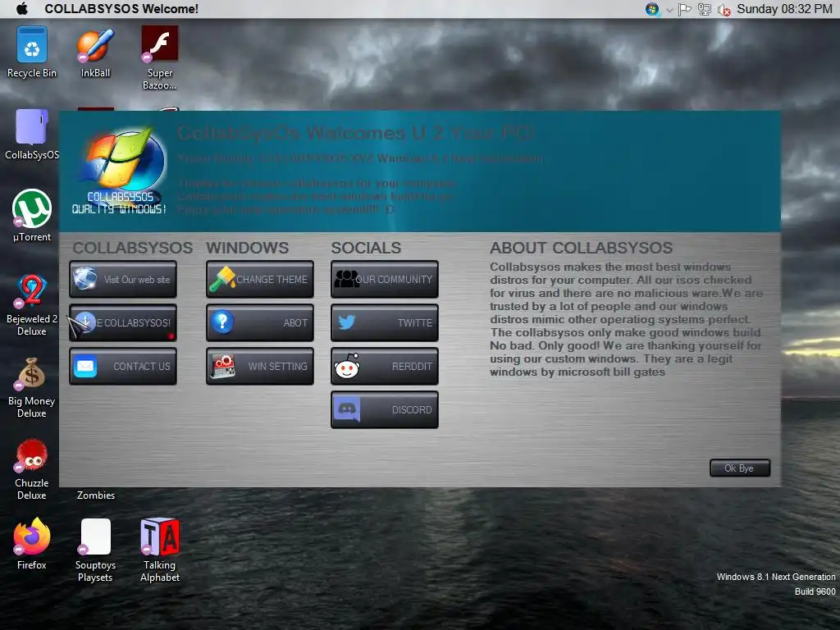Select the CollabSysOS folder icon on desktop
The height and width of the screenshot is (630, 840).
coord(32,135)
